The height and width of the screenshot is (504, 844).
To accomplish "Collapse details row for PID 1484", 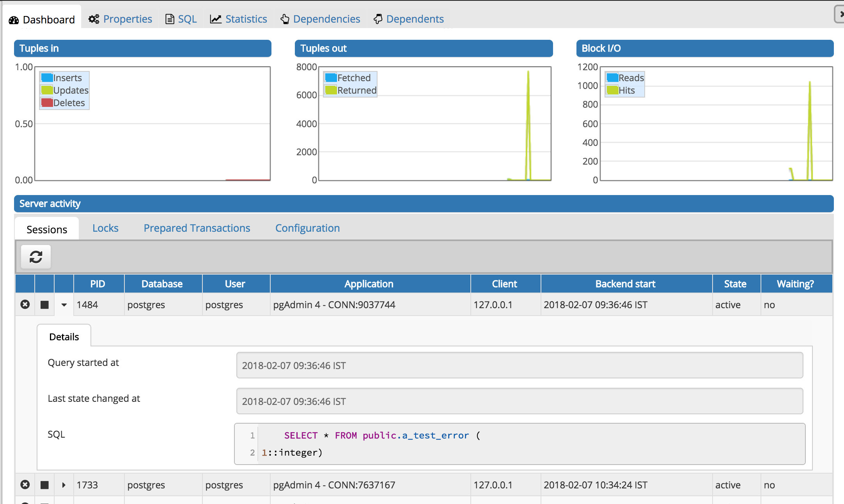I will click(64, 305).
